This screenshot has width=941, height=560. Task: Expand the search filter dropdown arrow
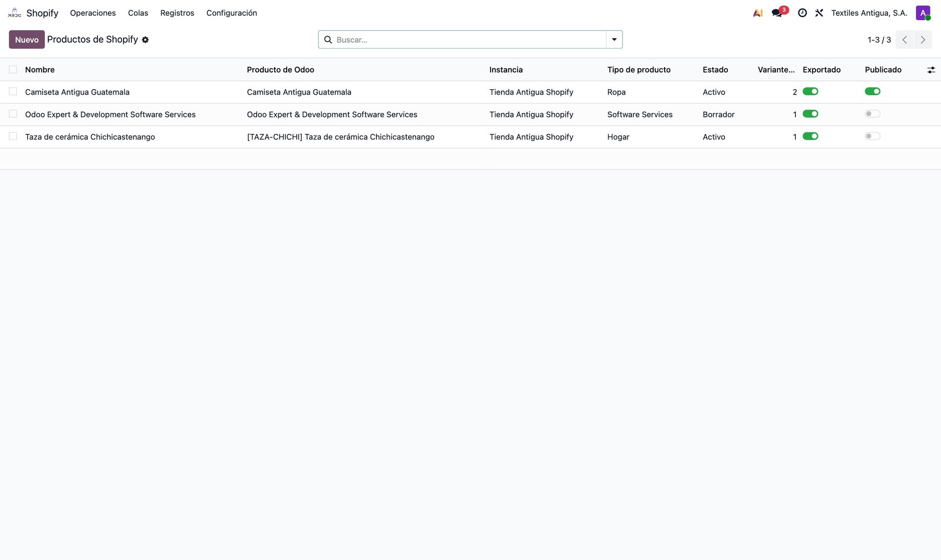tap(614, 40)
